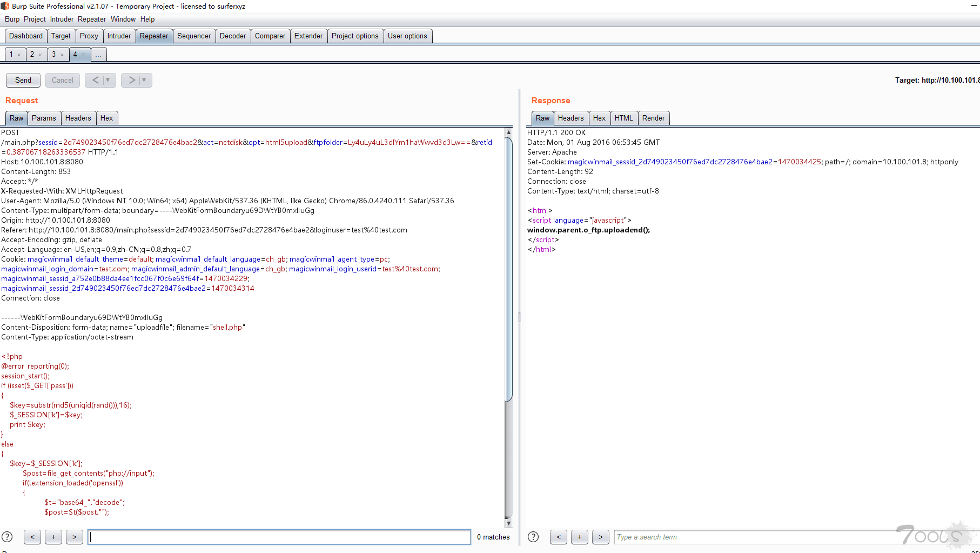Image resolution: width=980 pixels, height=553 pixels.
Task: Go forward in request history
Action: pyautogui.click(x=131, y=80)
